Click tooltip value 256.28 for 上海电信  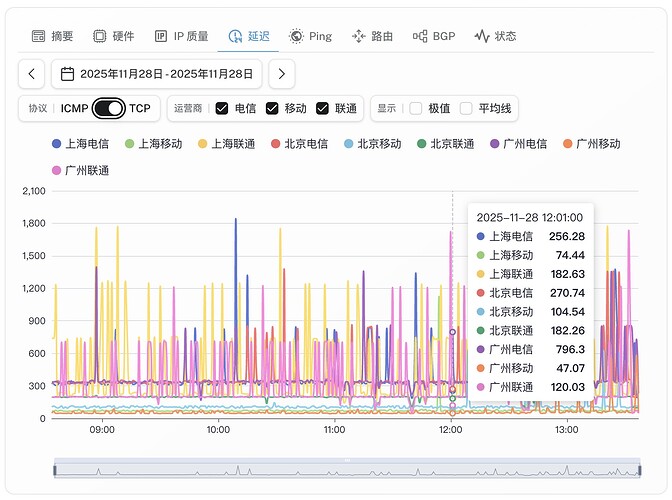coord(567,237)
